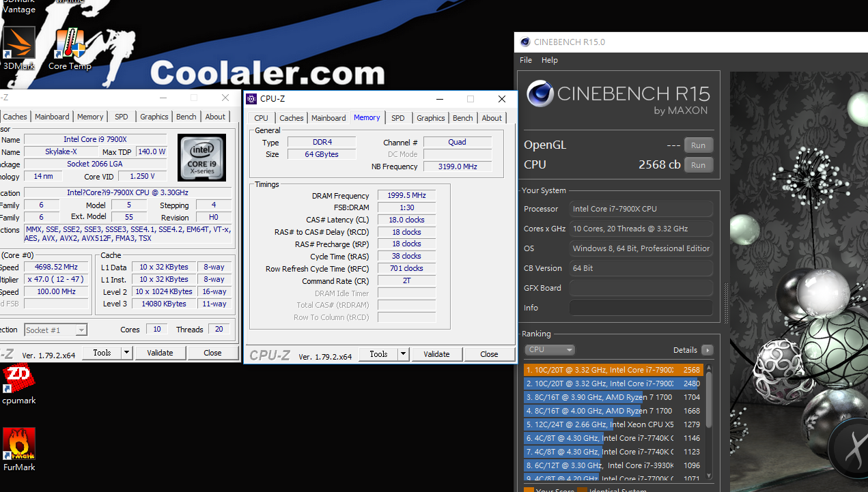Open the File menu in Cinebench

point(526,60)
